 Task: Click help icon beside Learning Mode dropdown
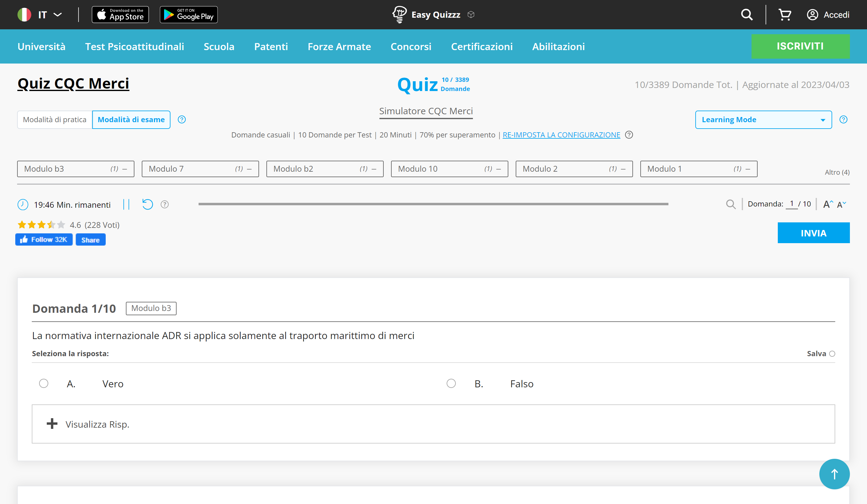tap(843, 119)
